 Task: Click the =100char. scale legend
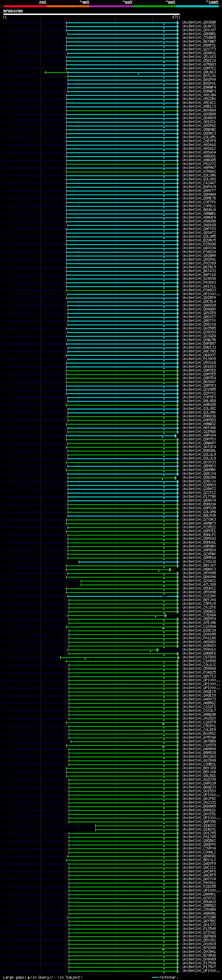pos(165,977)
